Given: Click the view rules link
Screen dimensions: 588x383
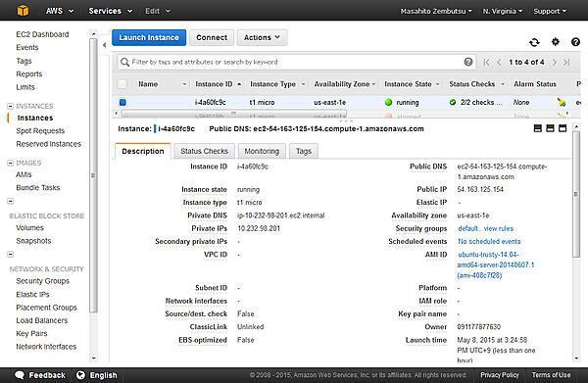Looking at the screenshot, I should (499, 228).
